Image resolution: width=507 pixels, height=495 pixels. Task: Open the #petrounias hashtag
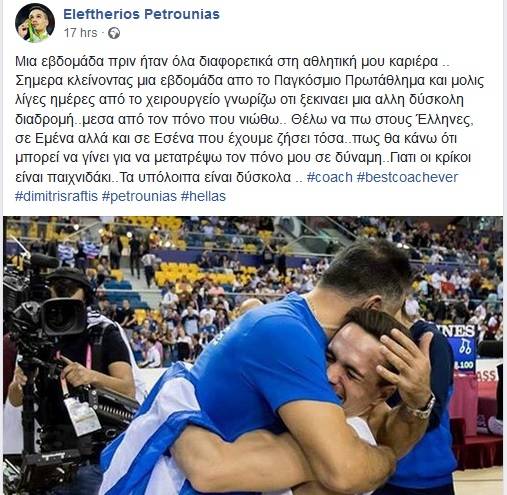[x=139, y=196]
